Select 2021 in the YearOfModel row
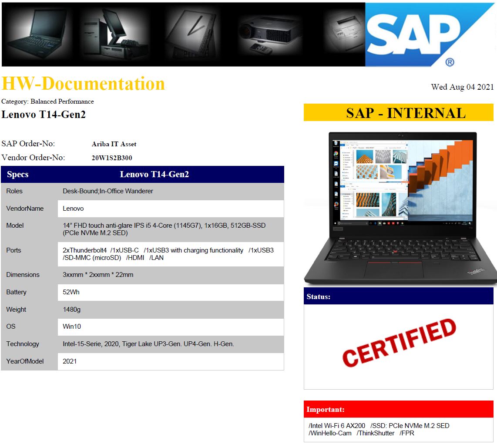The height and width of the screenshot is (448, 497). [70, 361]
